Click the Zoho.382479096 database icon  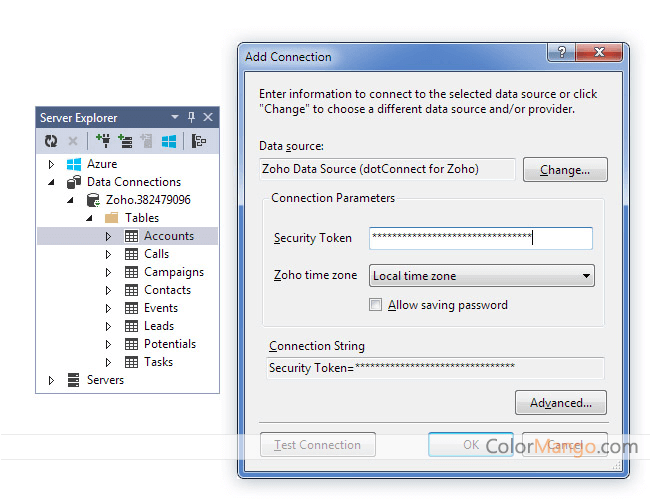(93, 200)
